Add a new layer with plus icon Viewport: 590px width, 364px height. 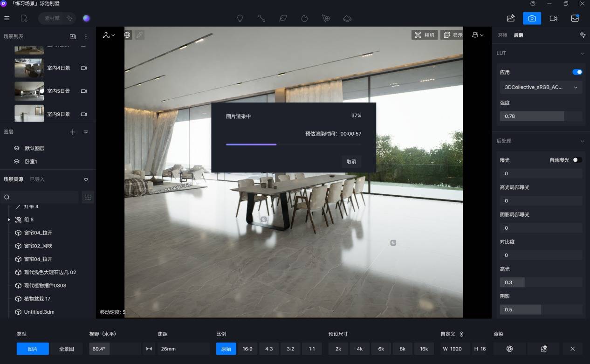tap(73, 132)
